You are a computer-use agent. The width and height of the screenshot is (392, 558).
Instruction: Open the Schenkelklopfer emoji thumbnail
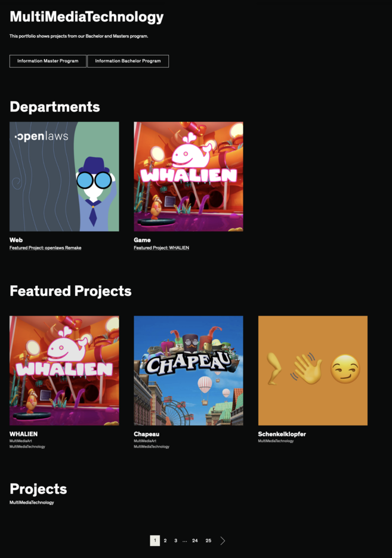coord(313,371)
